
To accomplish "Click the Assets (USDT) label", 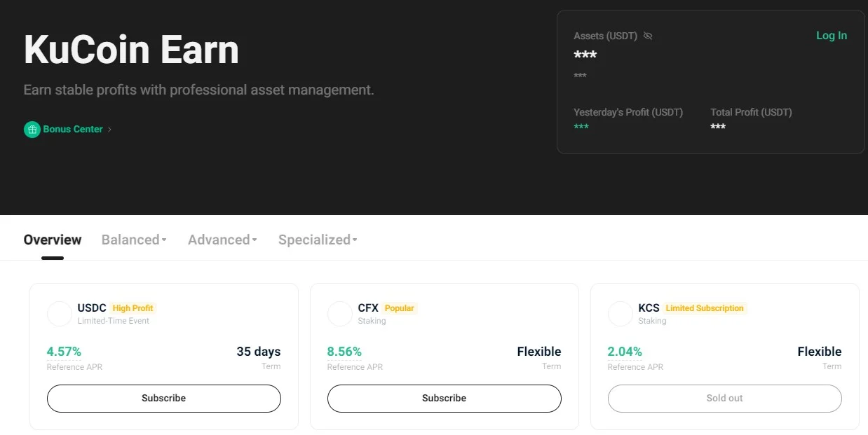I will click(606, 36).
